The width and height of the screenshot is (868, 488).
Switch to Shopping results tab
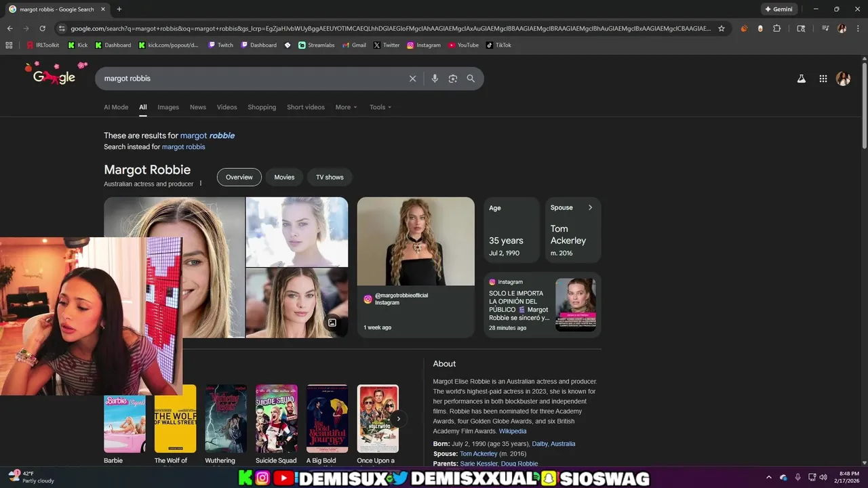(x=262, y=107)
